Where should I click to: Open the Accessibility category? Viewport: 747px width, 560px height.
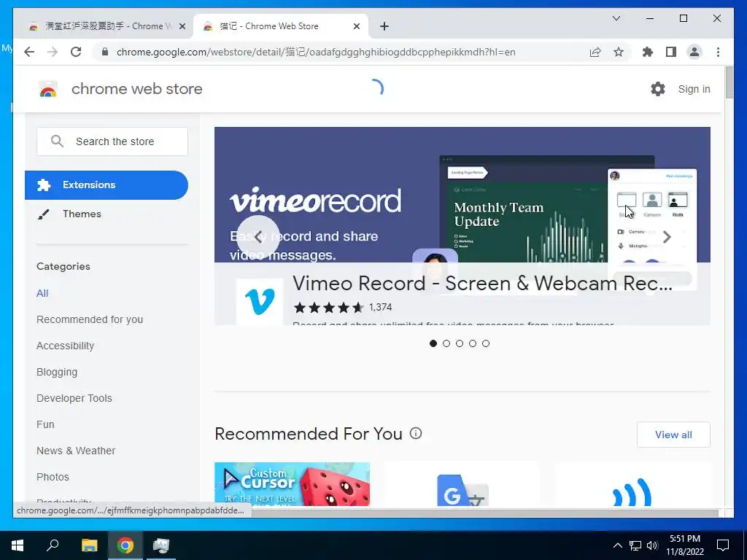tap(65, 346)
